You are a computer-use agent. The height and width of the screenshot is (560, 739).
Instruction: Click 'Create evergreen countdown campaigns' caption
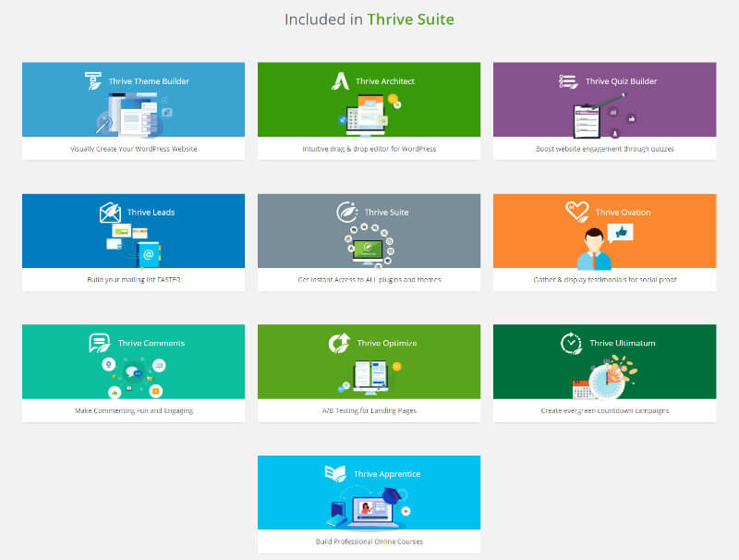pyautogui.click(x=605, y=410)
